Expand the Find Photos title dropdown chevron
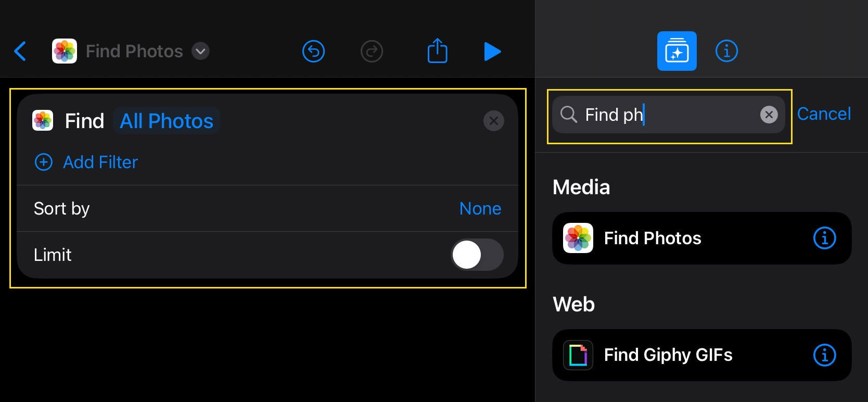This screenshot has height=402, width=868. [200, 51]
